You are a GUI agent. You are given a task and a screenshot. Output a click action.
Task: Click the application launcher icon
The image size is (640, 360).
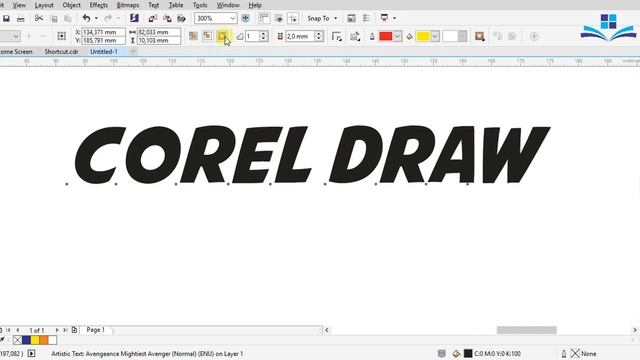(384, 18)
